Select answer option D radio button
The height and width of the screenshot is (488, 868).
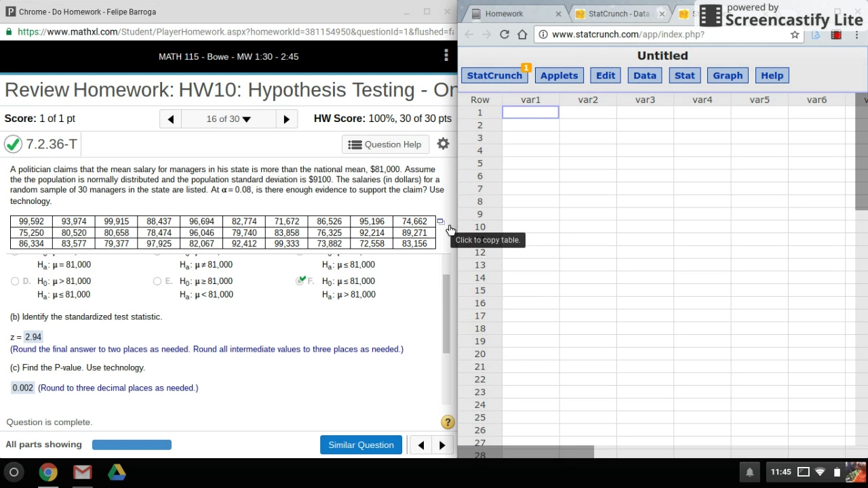coord(15,281)
